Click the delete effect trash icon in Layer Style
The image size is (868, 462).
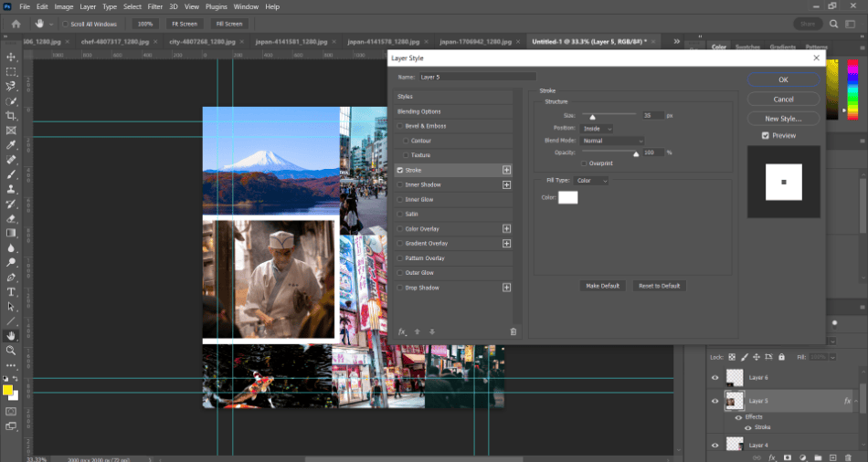[x=513, y=331]
